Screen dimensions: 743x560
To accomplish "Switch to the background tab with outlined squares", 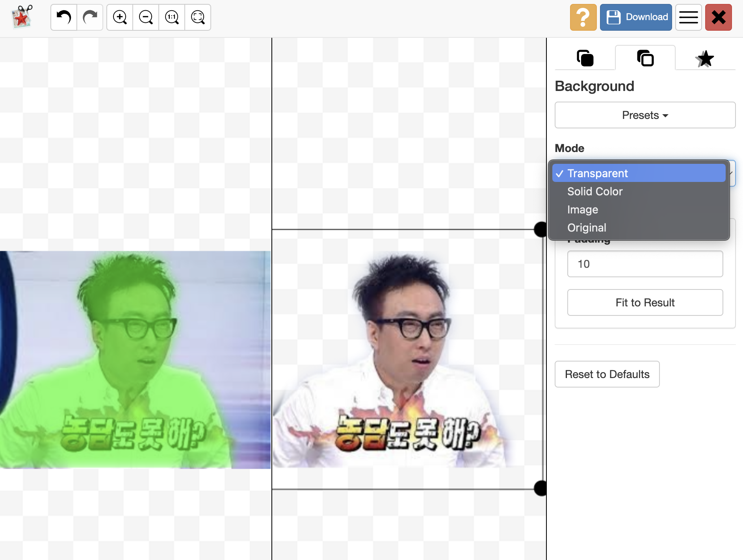I will (645, 58).
